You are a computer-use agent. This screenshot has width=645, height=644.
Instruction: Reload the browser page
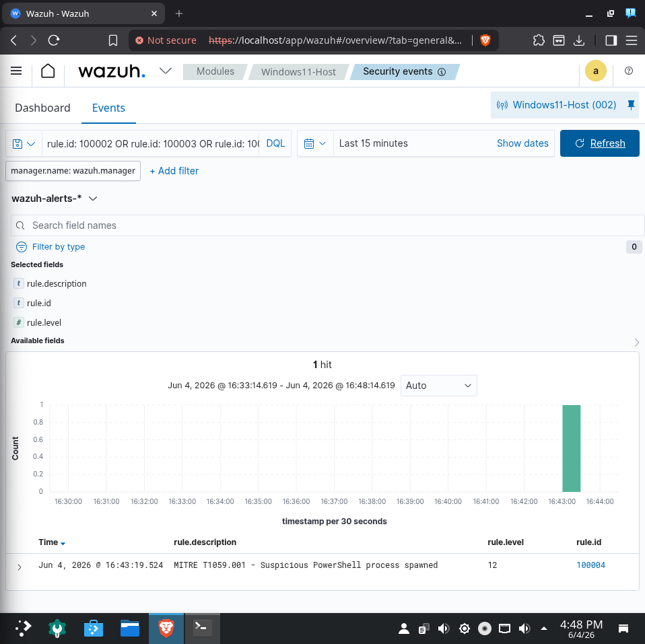(x=53, y=40)
